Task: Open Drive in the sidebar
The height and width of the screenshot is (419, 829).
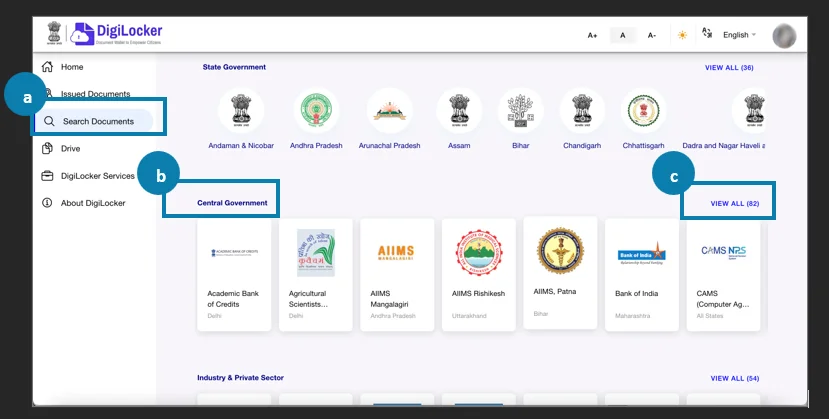Action: (x=70, y=148)
